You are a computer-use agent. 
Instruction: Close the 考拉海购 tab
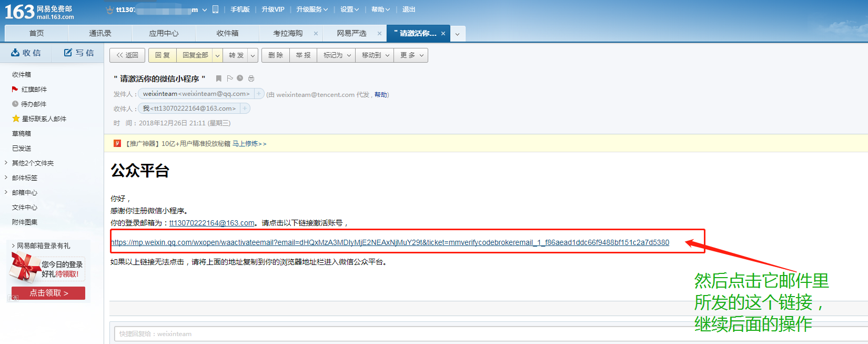coord(316,33)
